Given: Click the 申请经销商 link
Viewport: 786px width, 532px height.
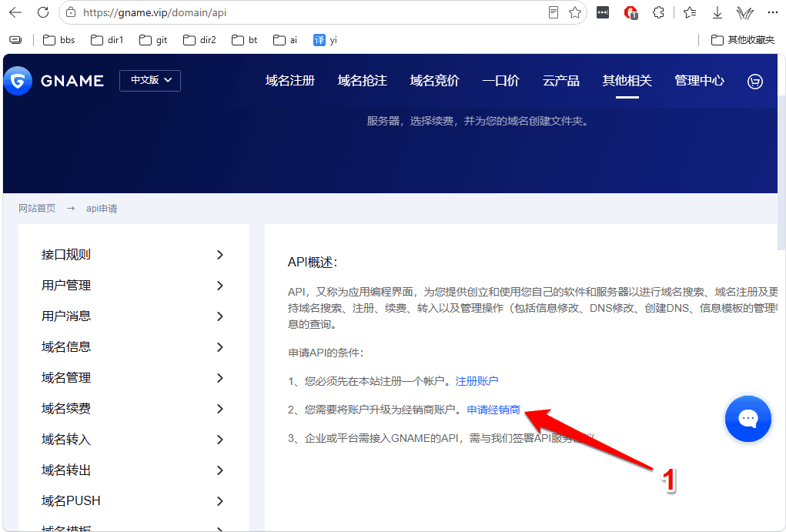Looking at the screenshot, I should [x=493, y=410].
